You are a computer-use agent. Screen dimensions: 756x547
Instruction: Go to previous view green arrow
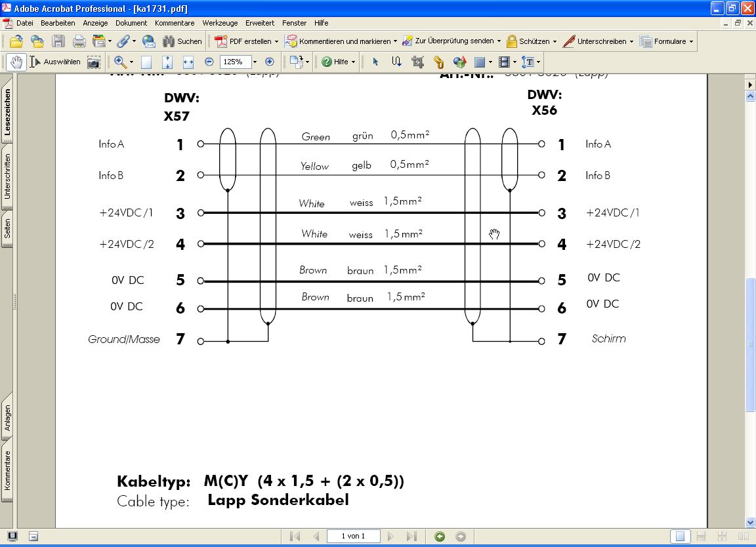439,537
